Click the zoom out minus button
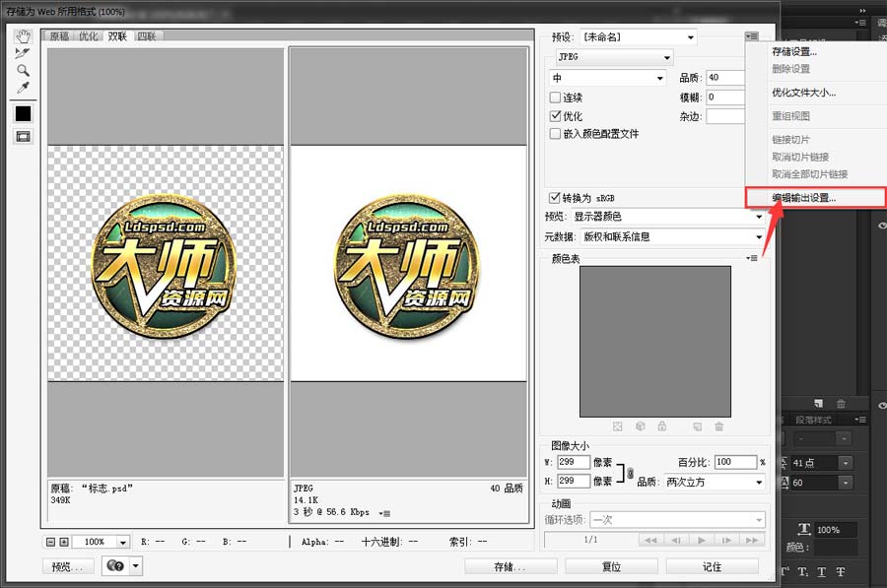 pyautogui.click(x=50, y=542)
